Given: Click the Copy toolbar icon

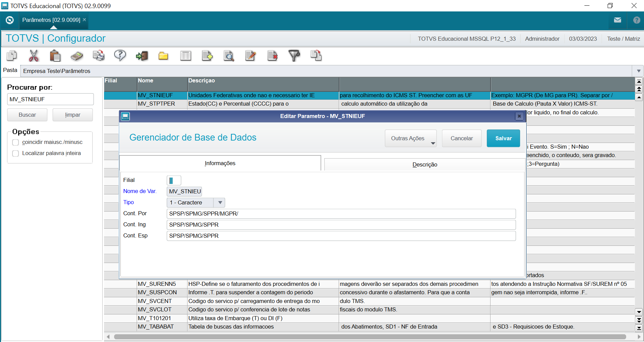Looking at the screenshot, I should tap(12, 55).
